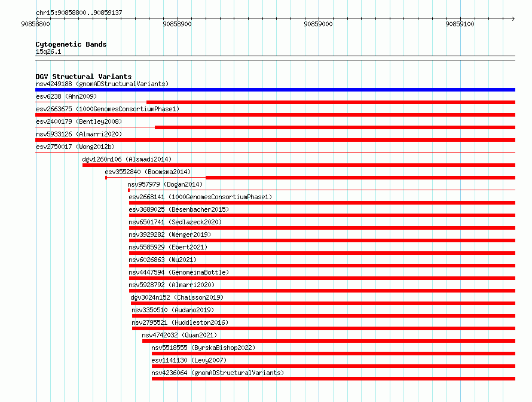532x402 pixels.
Task: Click the nsv4249188 gnomADStructuralVariants label
Action: (x=102, y=84)
